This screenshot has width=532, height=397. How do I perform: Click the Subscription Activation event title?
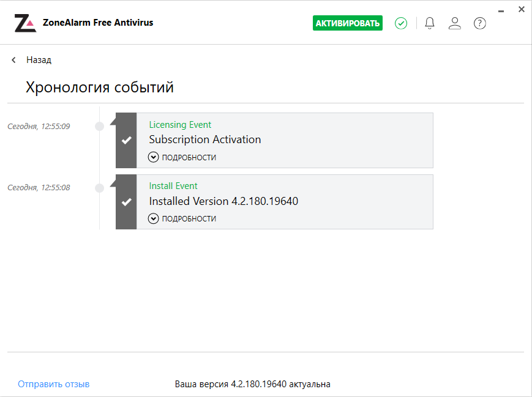click(x=205, y=139)
